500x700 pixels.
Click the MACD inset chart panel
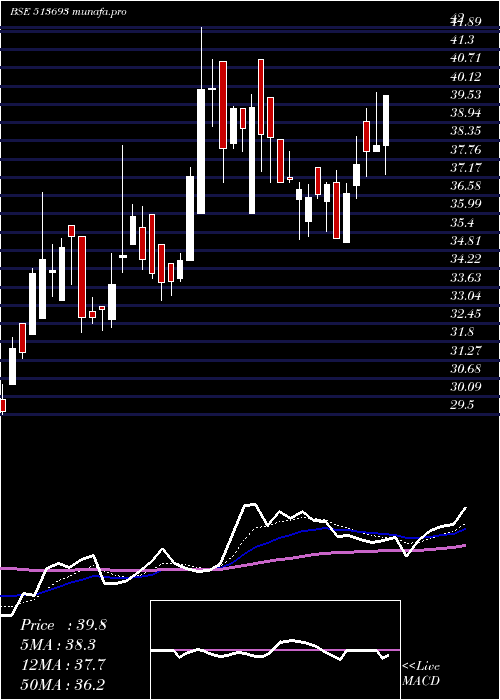(x=275, y=650)
